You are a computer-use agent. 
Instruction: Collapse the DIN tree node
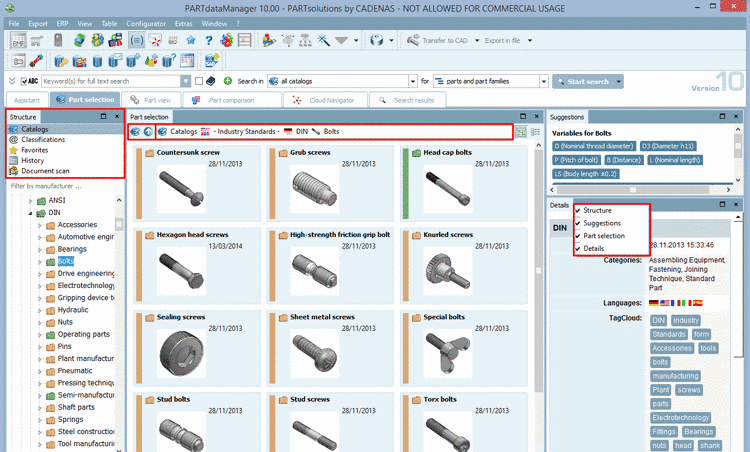31,213
